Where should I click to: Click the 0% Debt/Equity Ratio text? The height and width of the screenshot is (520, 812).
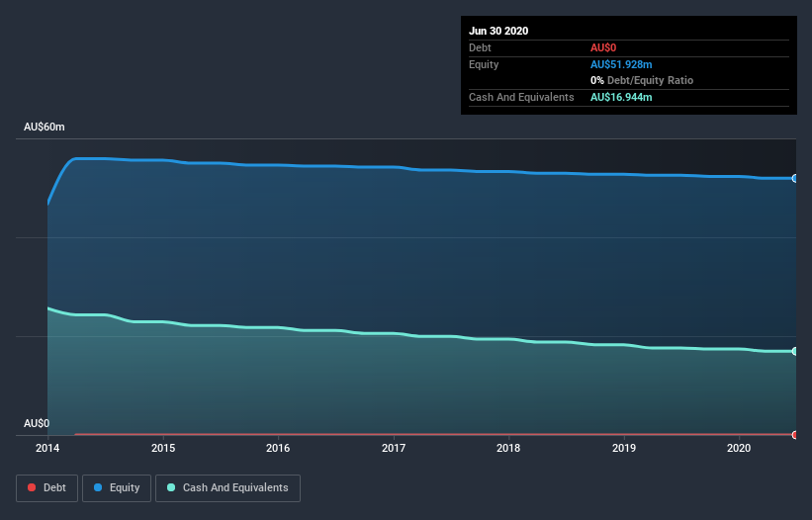[642, 80]
